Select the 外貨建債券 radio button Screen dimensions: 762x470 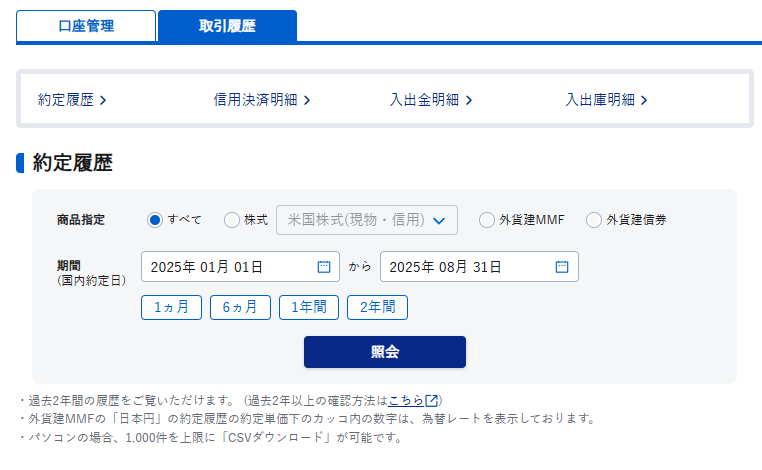pos(593,220)
